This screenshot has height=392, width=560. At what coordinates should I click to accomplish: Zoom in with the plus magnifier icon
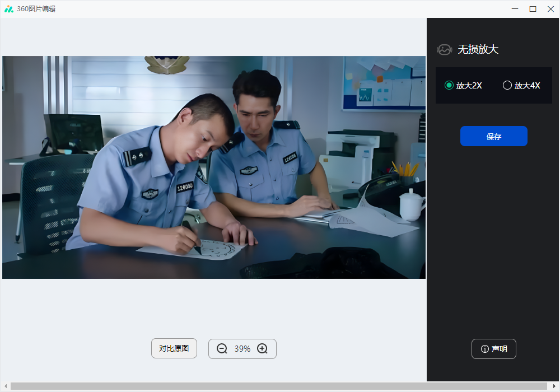263,348
